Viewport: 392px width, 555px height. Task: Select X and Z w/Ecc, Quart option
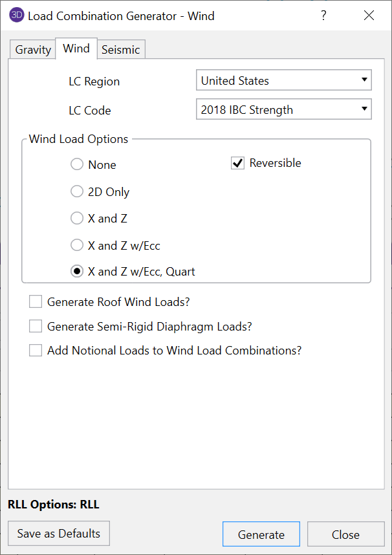coord(77,272)
